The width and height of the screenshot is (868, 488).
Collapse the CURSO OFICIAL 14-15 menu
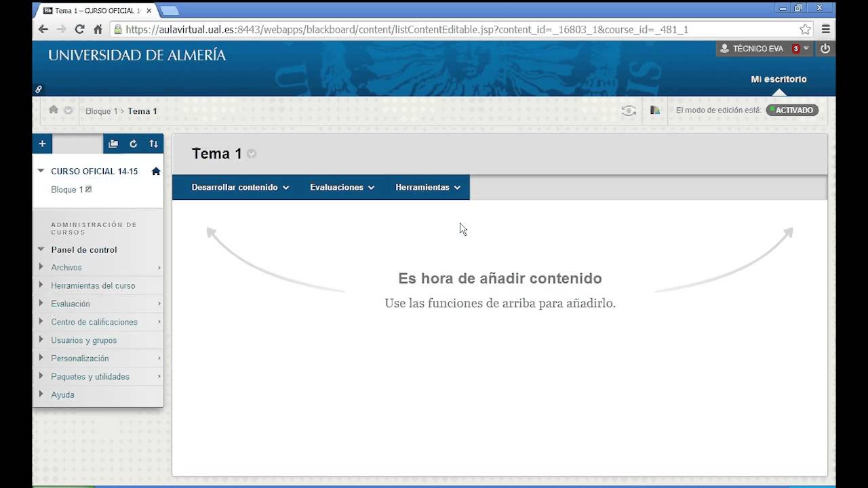(41, 171)
